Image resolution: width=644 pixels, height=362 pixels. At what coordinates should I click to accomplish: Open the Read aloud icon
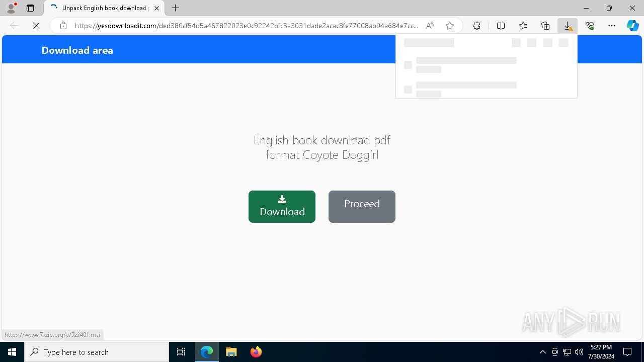[430, 26]
